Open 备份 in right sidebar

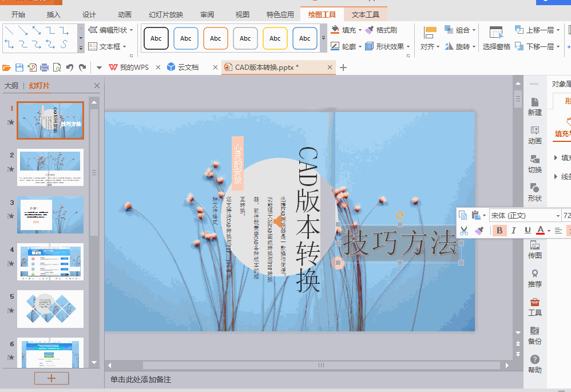pyautogui.click(x=534, y=336)
